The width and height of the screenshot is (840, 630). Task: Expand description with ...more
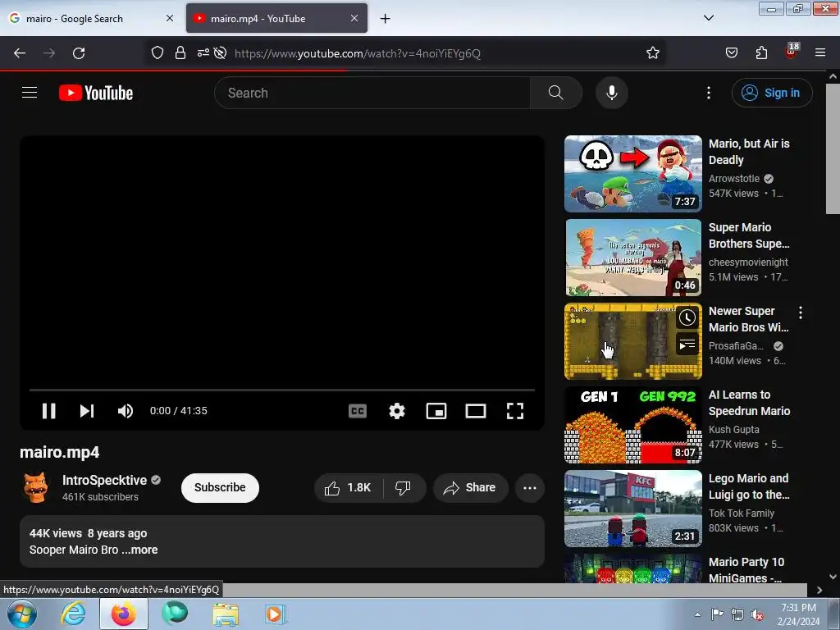coord(141,550)
